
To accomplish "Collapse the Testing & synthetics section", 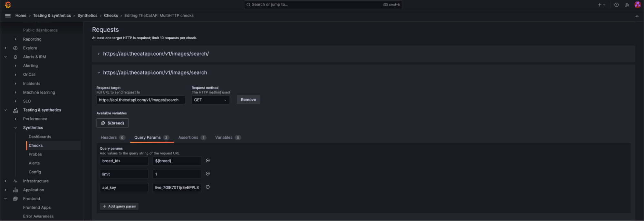I will (5, 110).
